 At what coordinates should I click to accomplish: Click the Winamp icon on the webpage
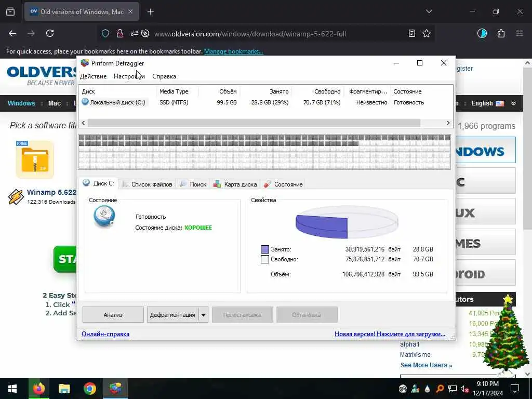16,197
